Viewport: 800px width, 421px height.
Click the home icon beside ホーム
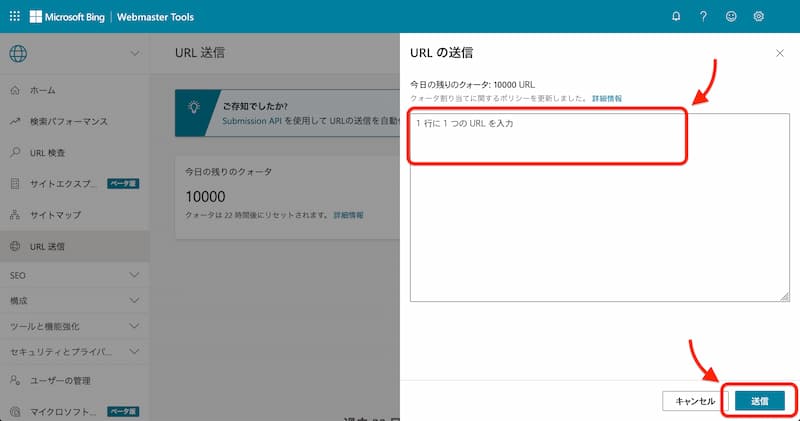pyautogui.click(x=15, y=90)
